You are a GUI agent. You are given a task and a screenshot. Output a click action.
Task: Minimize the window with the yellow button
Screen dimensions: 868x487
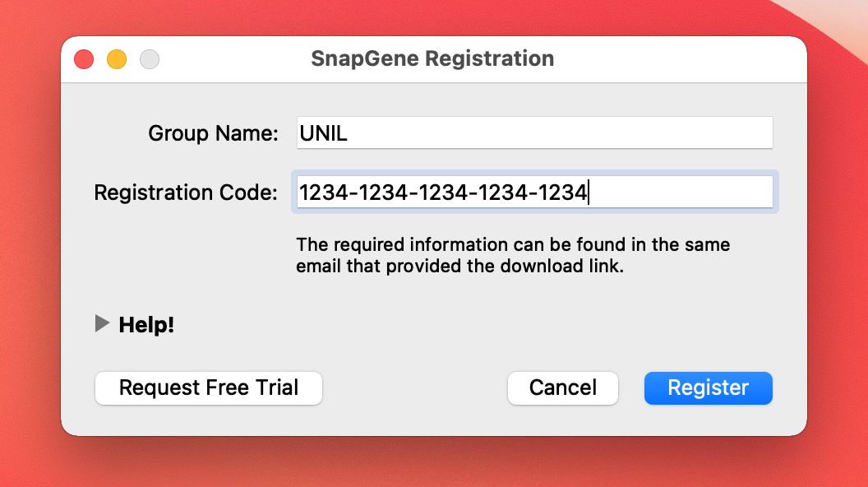(x=117, y=59)
